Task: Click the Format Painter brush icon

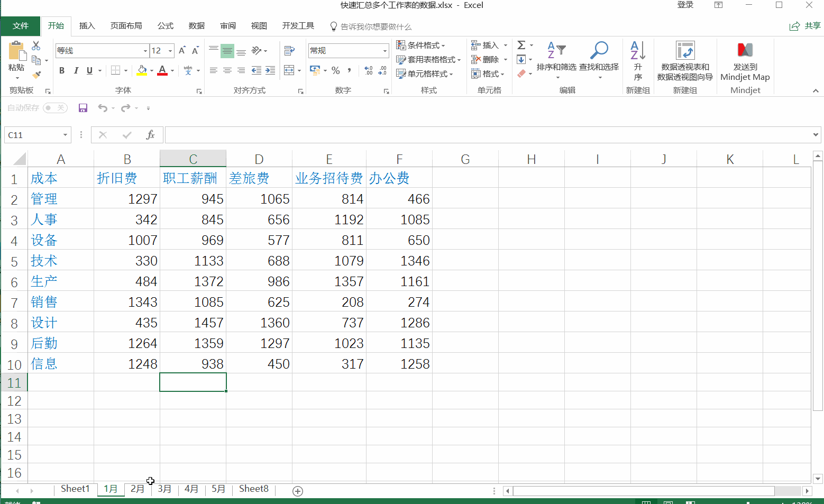Action: [36, 75]
